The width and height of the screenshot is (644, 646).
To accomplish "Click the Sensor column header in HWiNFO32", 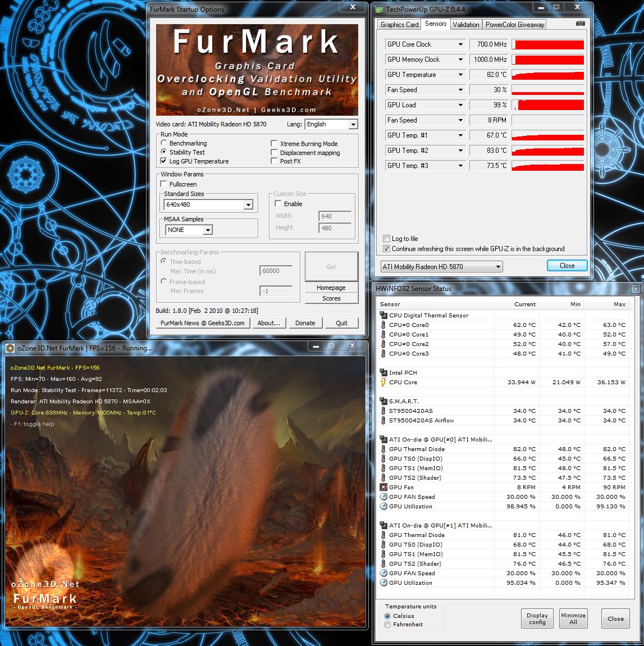I will coord(435,304).
